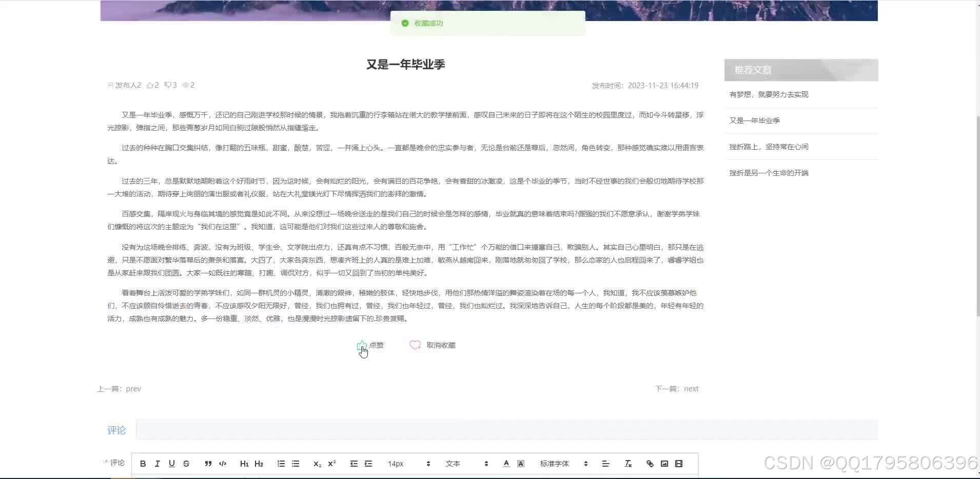Screen dimensions: 980x479
Task: Insert a code block in the editor
Action: pos(223,463)
